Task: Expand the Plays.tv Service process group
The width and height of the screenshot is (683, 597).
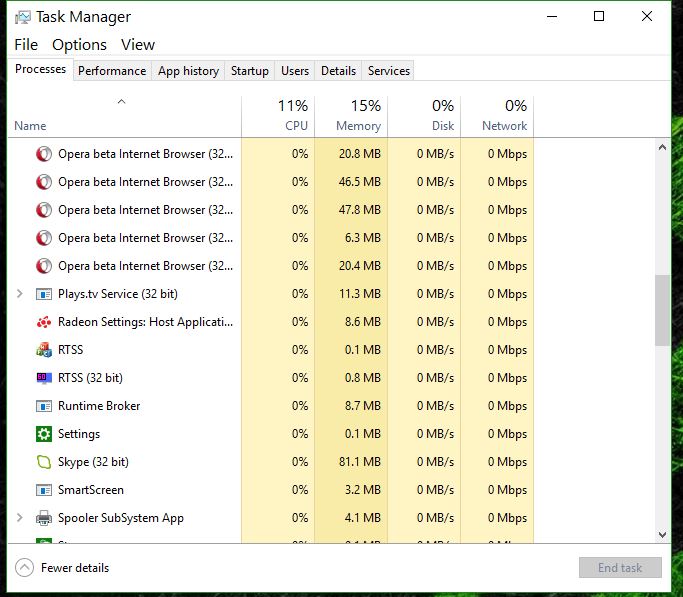Action: (x=20, y=294)
